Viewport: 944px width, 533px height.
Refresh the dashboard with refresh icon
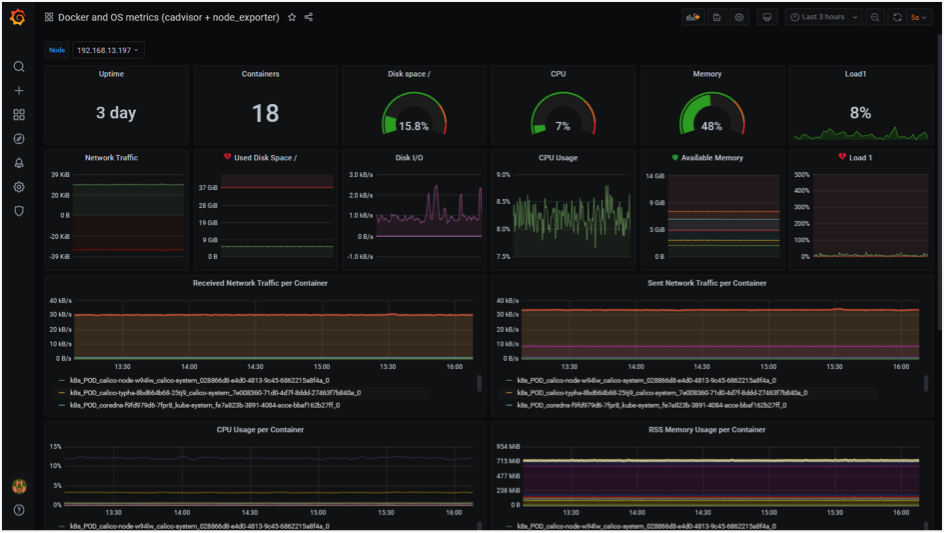[897, 17]
